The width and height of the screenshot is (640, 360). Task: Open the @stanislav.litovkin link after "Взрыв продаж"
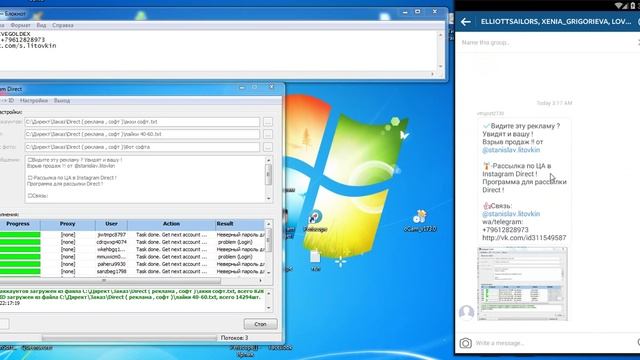click(511, 150)
